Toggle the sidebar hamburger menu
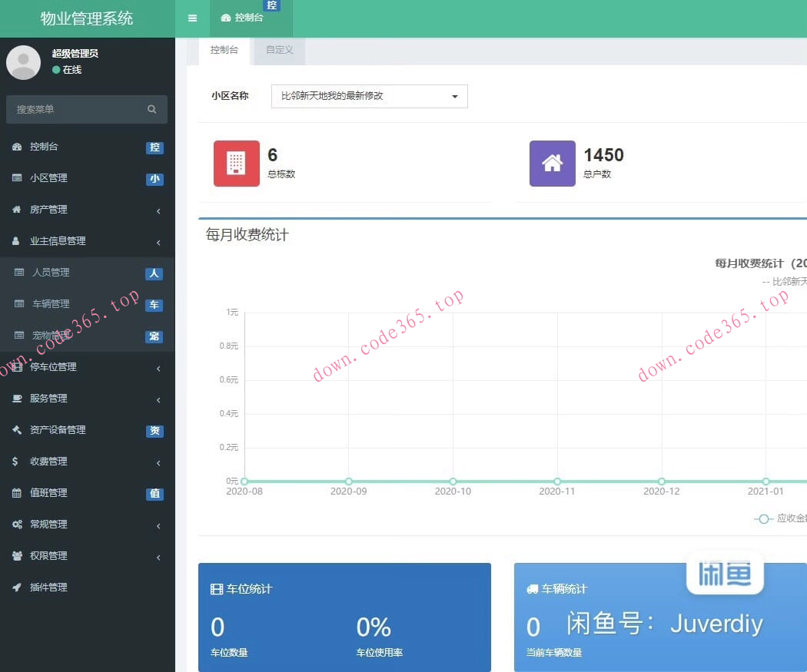Viewport: 807px width, 672px height. pos(192,18)
